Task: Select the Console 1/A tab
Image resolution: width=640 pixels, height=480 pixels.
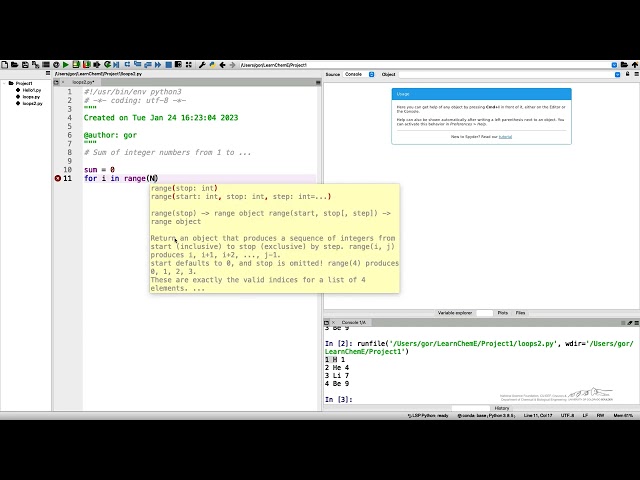Action: point(353,322)
